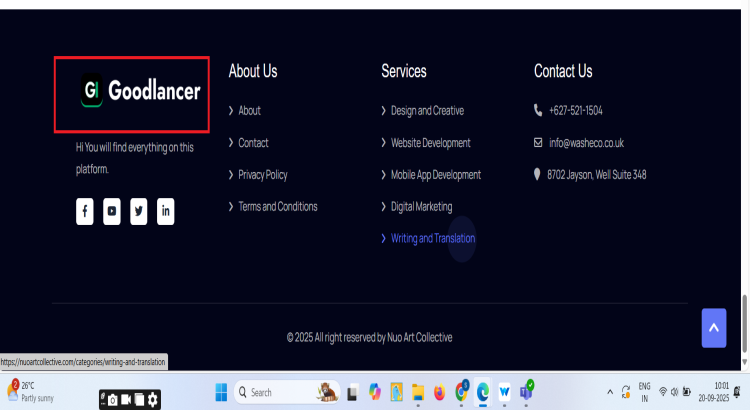The image size is (750, 410).
Task: Open the Digital Marketing link
Action: 421,206
